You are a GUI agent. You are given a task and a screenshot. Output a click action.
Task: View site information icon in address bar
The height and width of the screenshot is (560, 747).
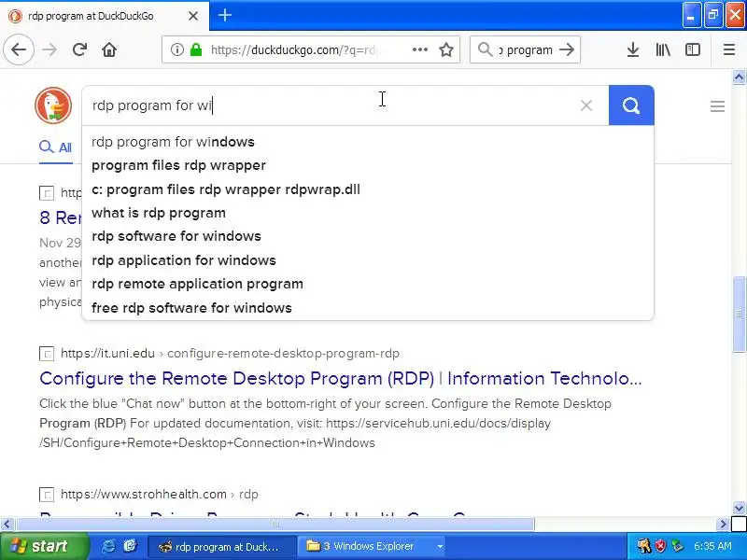click(x=176, y=49)
